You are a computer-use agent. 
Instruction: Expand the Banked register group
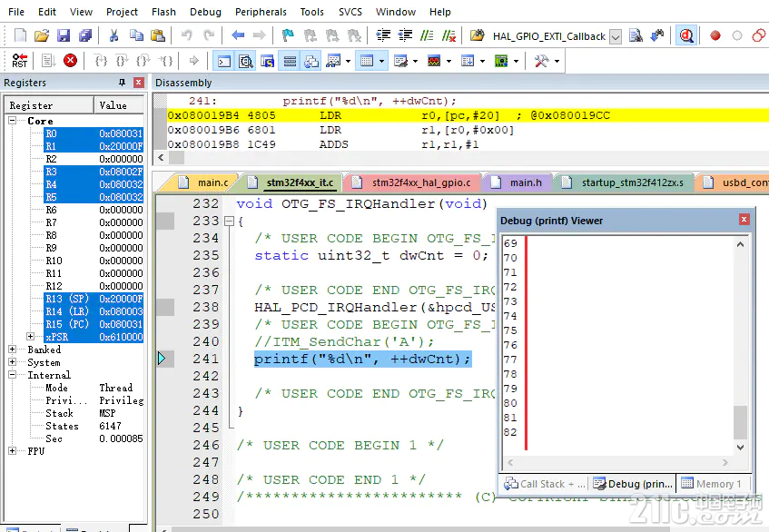tap(13, 350)
